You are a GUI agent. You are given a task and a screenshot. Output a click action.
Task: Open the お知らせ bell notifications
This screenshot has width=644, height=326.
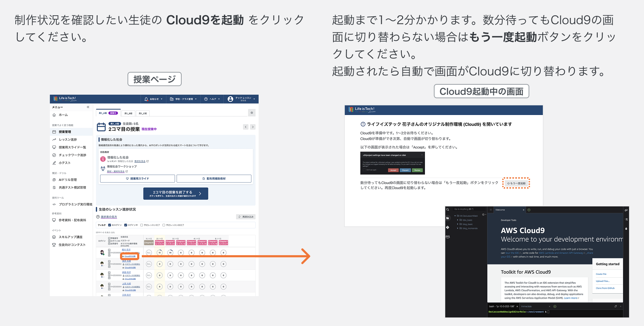pos(153,99)
